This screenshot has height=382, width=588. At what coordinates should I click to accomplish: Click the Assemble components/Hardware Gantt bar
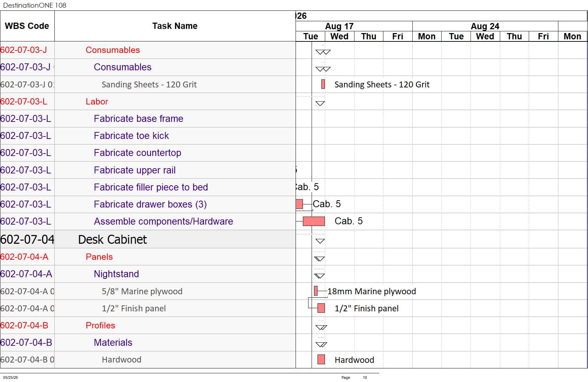(314, 221)
